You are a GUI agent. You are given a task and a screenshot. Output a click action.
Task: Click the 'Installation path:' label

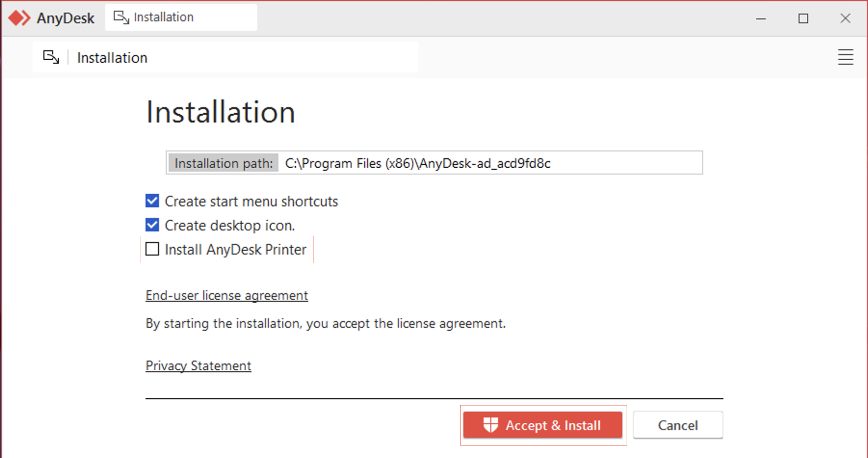point(224,163)
